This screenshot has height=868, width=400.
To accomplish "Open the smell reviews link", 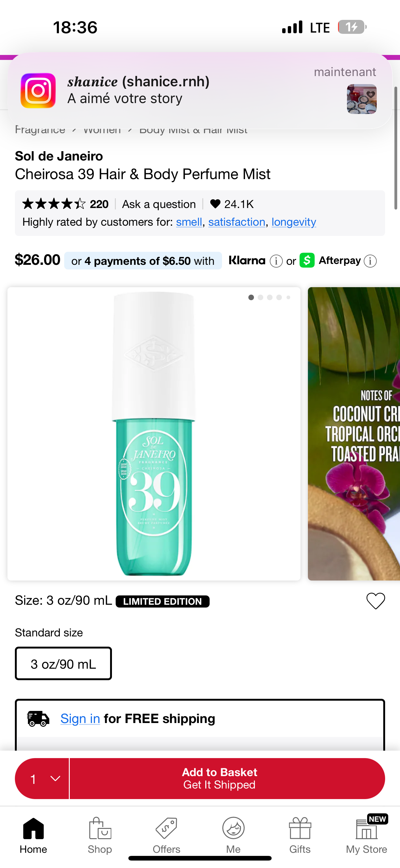I will coord(189,222).
